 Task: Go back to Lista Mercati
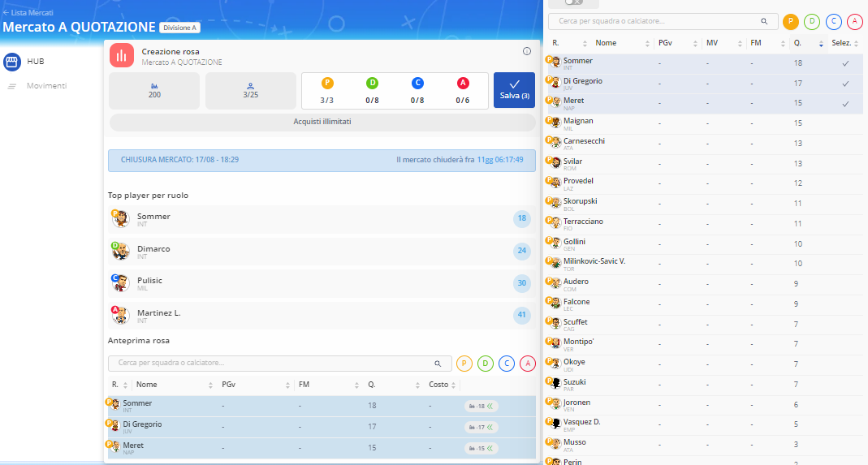pyautogui.click(x=28, y=12)
